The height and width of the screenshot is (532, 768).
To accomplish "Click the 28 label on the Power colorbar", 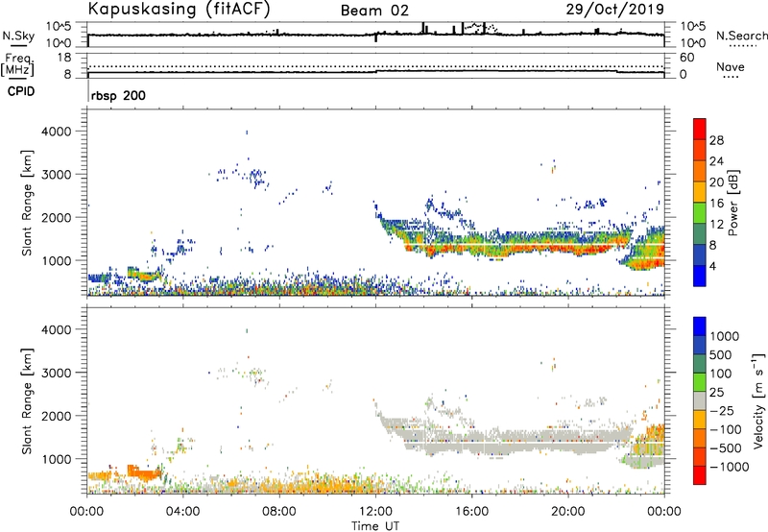I will 716,140.
